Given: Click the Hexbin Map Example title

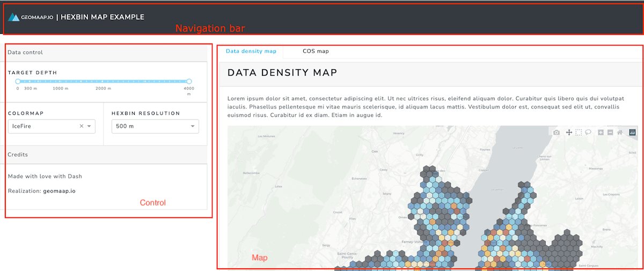Looking at the screenshot, I should click(x=103, y=17).
